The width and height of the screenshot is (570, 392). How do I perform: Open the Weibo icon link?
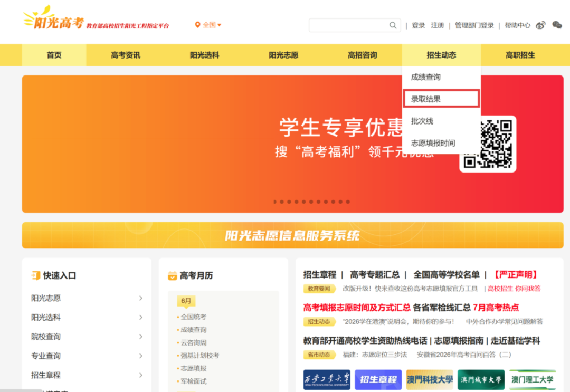point(540,25)
